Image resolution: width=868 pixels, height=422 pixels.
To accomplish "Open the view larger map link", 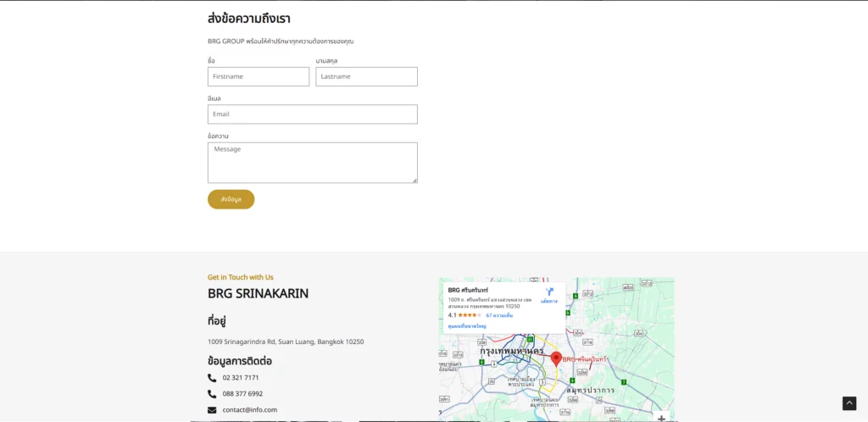I will coord(467,326).
